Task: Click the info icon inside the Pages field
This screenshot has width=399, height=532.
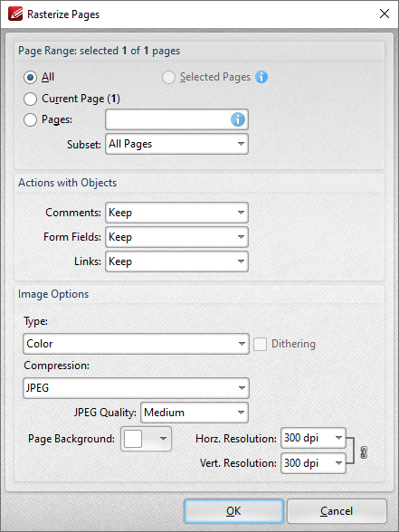Action: [238, 119]
